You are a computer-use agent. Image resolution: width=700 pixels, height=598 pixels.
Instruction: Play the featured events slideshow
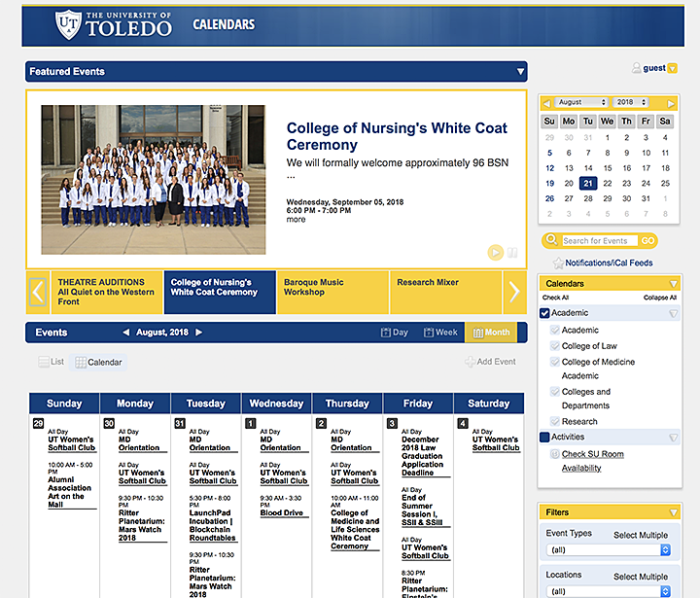click(495, 253)
